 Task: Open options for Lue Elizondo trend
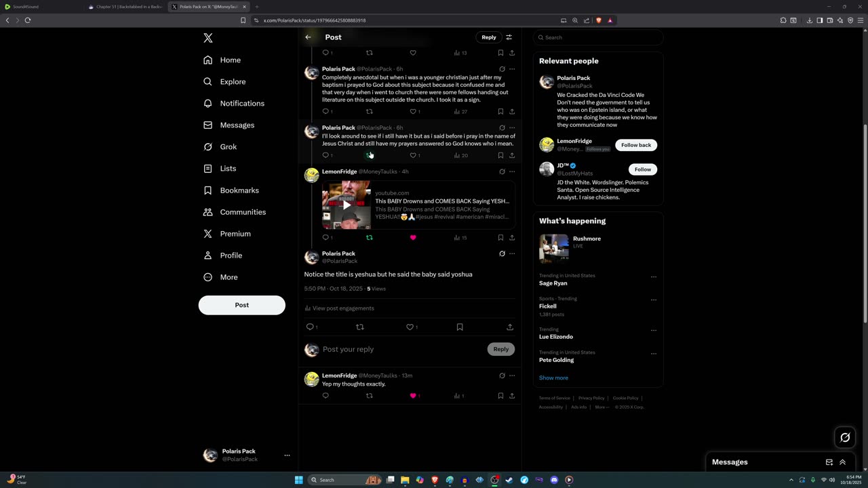654,330
